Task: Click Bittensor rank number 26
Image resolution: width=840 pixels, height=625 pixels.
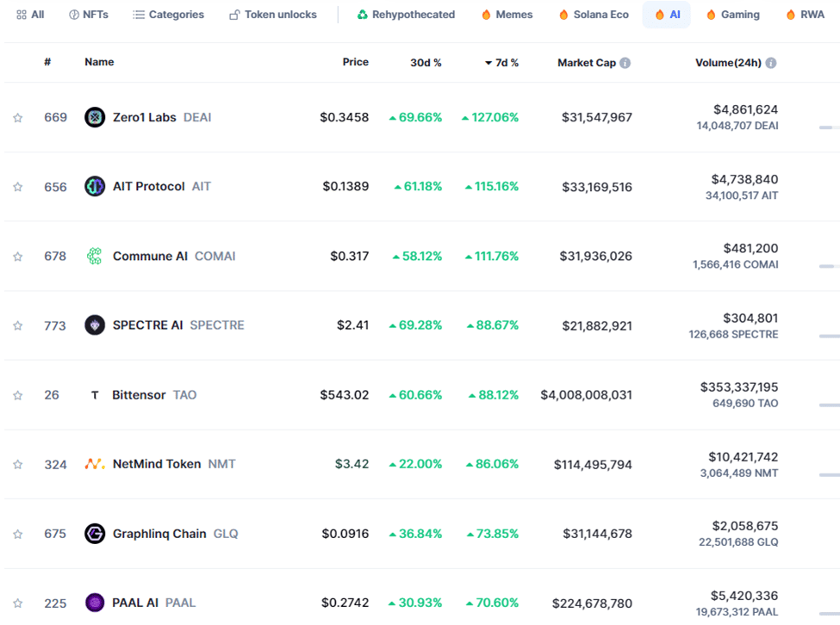Action: click(52, 395)
